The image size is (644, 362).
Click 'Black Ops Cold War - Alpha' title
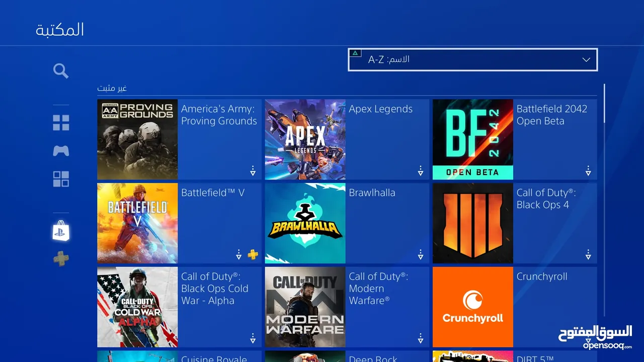215,289
